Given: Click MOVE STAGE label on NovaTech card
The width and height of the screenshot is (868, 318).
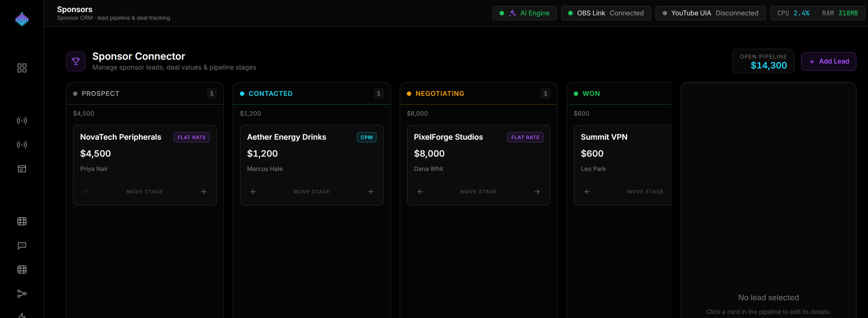Looking at the screenshot, I should [x=145, y=192].
